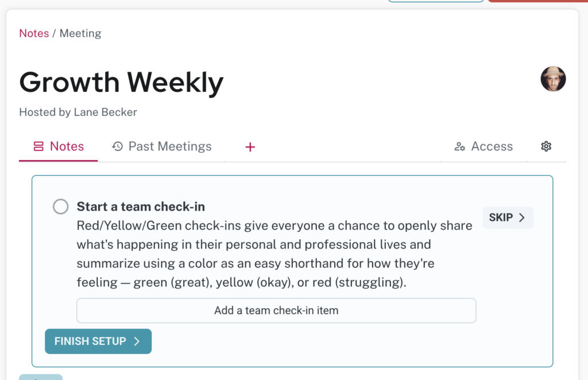Select the Notes tab
Viewport: 588px width, 380px height.
[59, 146]
